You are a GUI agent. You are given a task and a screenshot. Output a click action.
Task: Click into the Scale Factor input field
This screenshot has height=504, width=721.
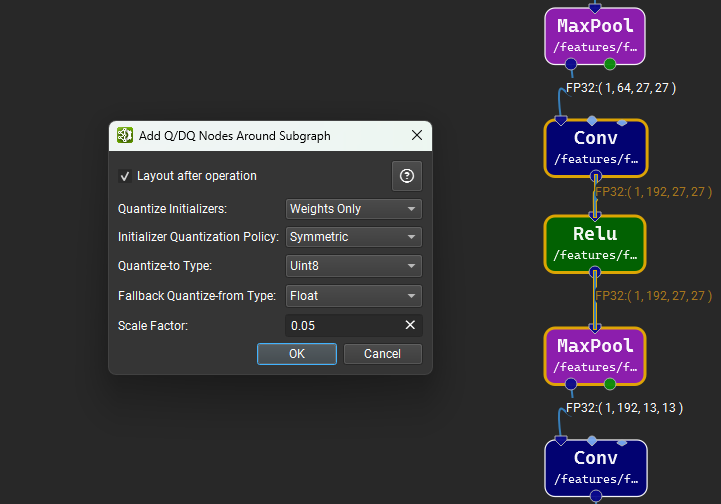(340, 325)
